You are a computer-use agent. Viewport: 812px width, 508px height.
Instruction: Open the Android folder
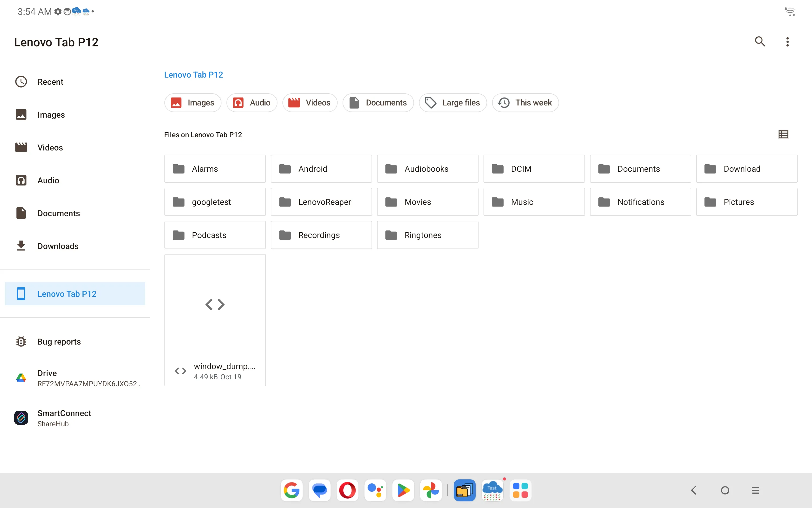(321, 169)
